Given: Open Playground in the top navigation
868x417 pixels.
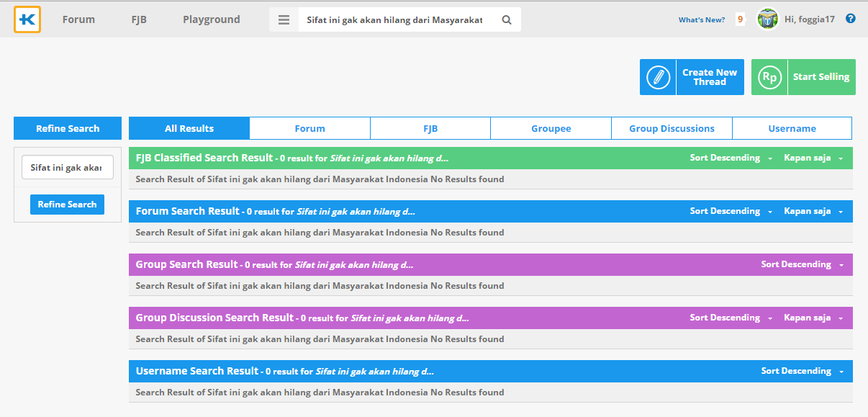Looking at the screenshot, I should point(211,19).
